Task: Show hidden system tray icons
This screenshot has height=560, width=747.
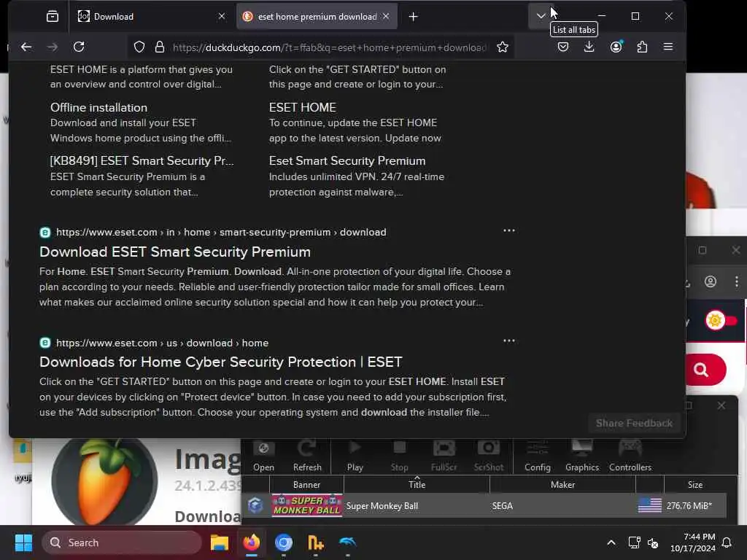Action: [611, 542]
